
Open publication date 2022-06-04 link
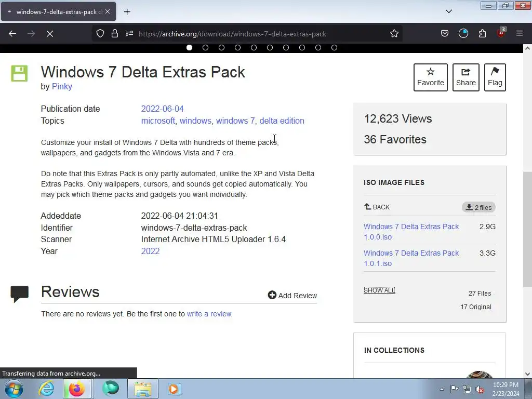point(162,109)
